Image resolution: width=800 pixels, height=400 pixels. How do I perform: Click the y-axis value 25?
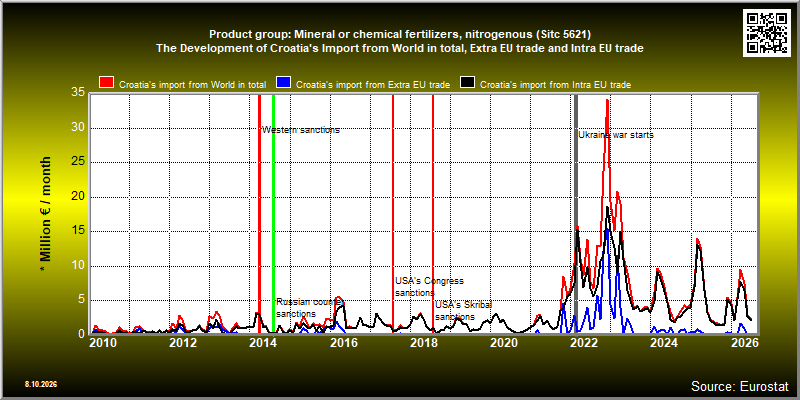(x=78, y=162)
